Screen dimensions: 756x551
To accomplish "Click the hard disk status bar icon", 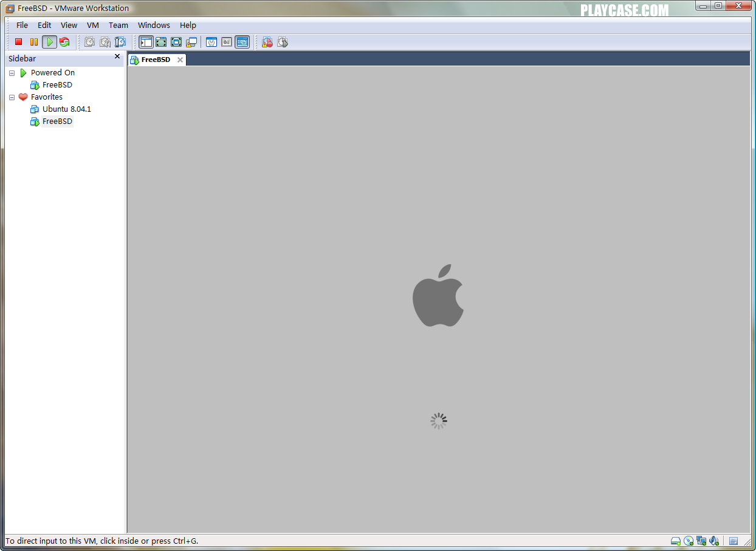I will [x=675, y=541].
